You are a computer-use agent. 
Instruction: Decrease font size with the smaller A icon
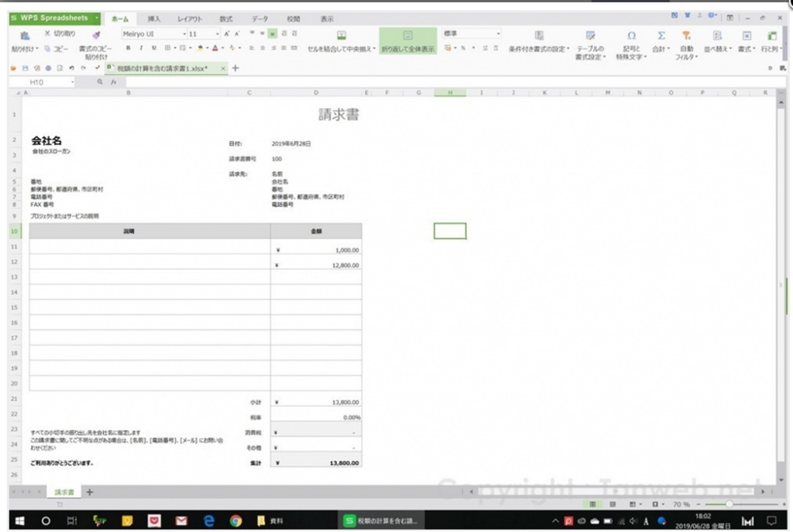click(237, 33)
